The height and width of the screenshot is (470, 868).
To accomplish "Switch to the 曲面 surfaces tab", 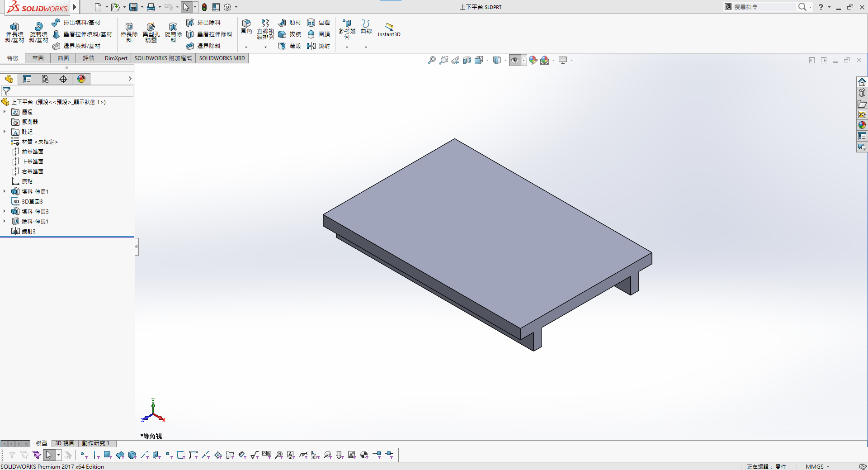I will pos(63,58).
